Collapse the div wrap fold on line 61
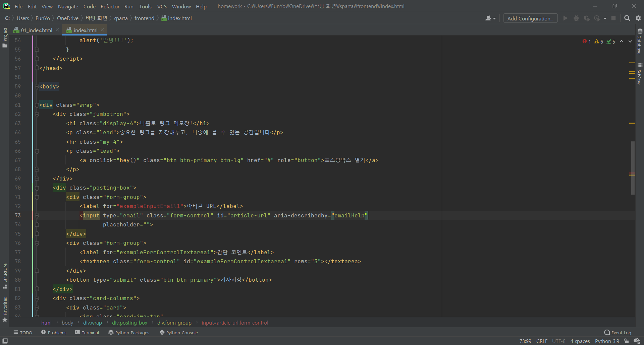The height and width of the screenshot is (345, 644). [37, 105]
